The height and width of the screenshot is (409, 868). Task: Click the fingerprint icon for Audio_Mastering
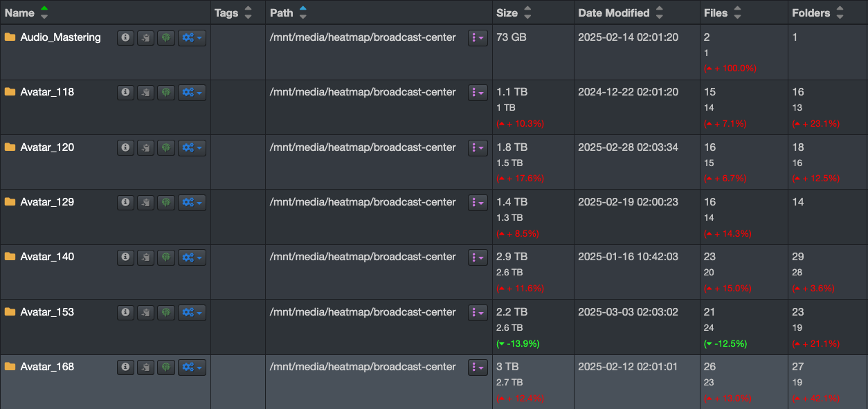click(165, 37)
